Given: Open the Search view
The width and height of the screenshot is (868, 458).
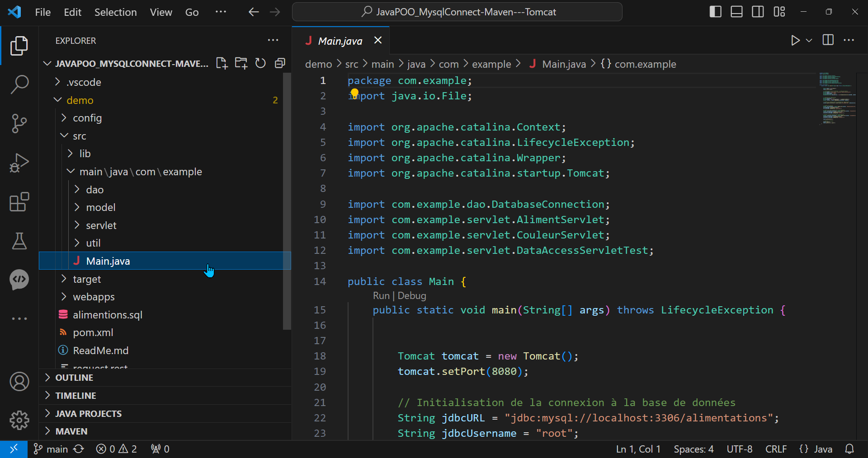Looking at the screenshot, I should click(x=19, y=84).
